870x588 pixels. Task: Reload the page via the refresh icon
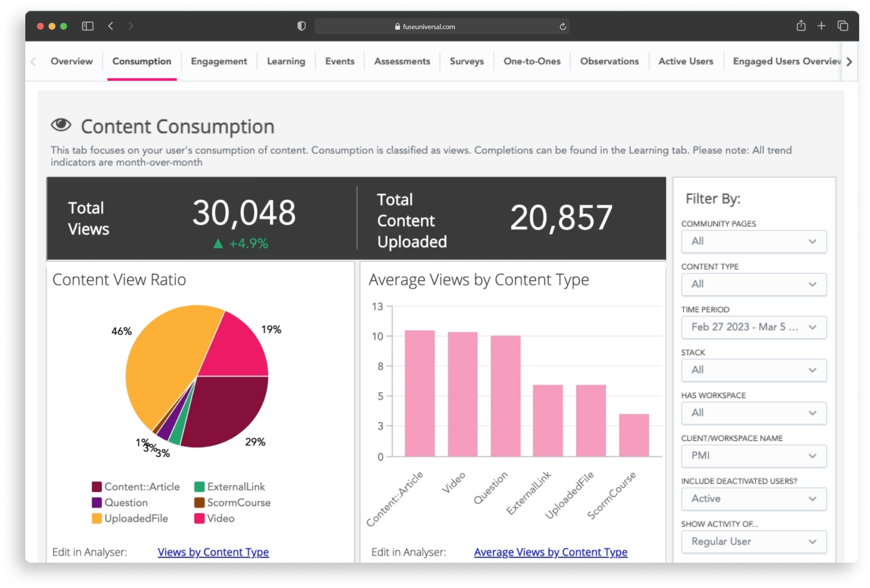click(562, 26)
